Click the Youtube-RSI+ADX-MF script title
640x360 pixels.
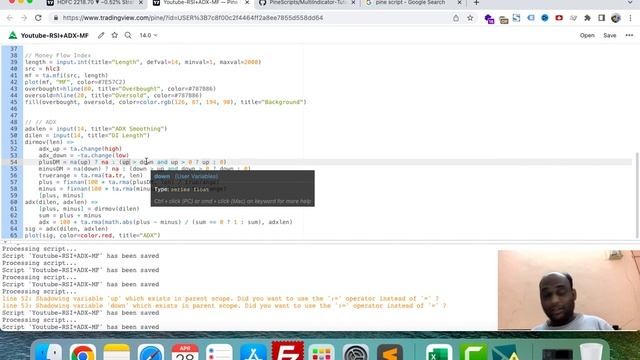click(x=55, y=36)
